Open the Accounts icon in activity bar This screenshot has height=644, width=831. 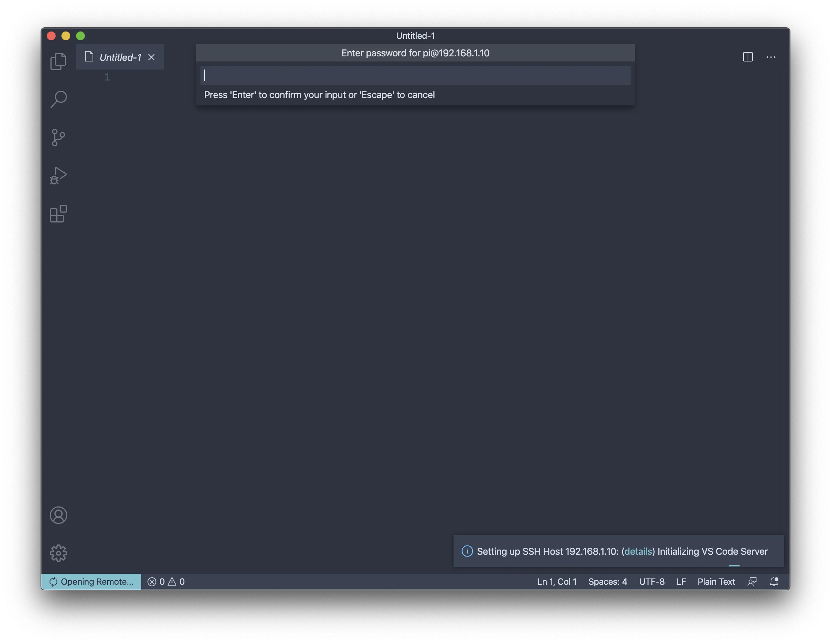(58, 515)
